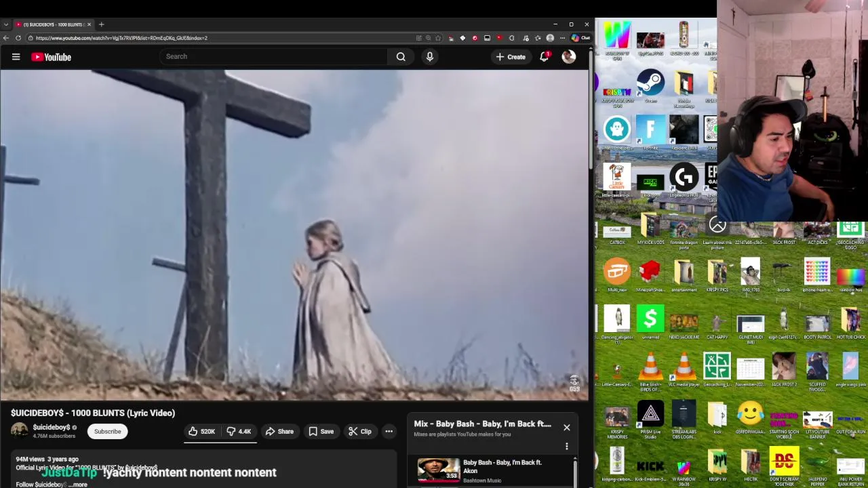868x488 pixels.
Task: Open the MY KICK VODS desktop folder
Action: point(650,228)
